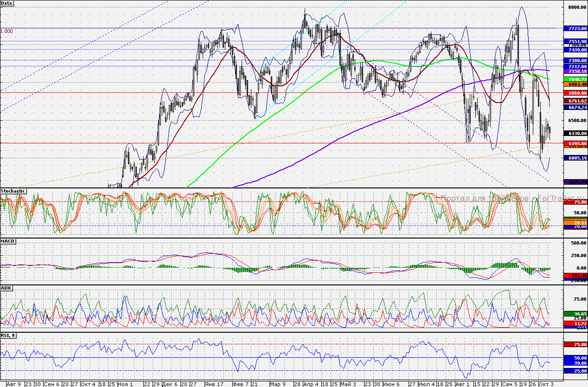588x387 pixels.
Task: Click the red 6195.00 support level tag
Action: [x=575, y=144]
